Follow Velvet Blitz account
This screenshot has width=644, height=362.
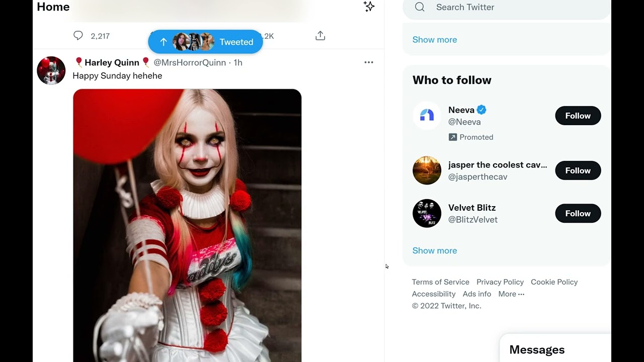578,214
